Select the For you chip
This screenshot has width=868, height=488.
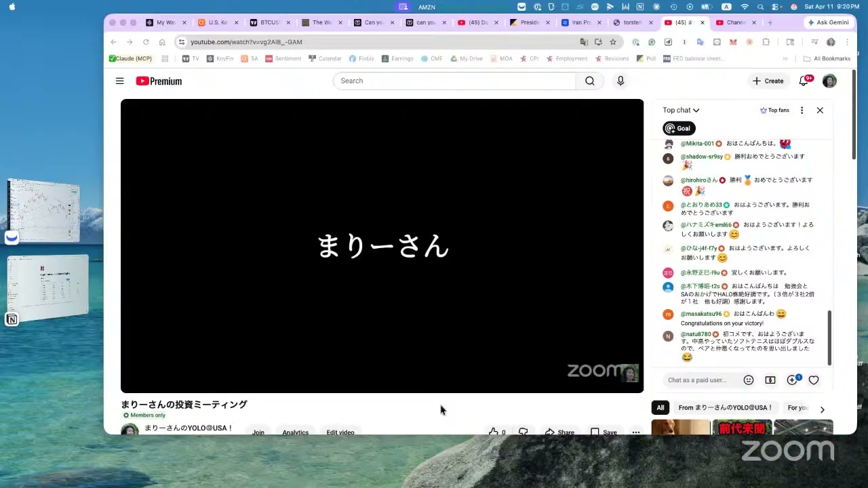(797, 408)
